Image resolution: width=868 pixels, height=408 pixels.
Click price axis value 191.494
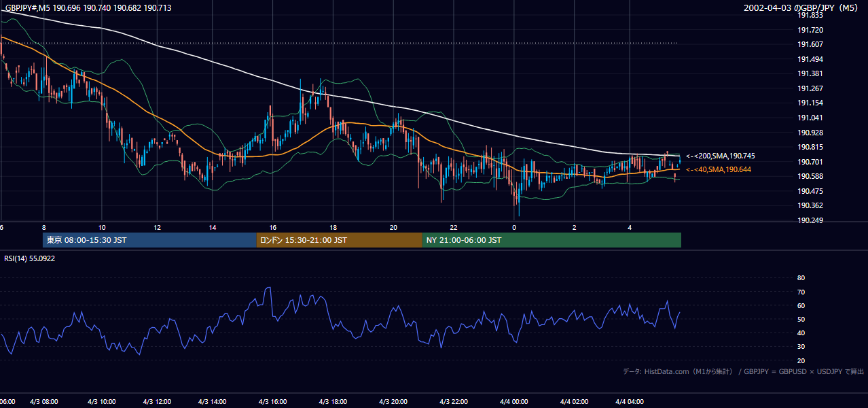coord(810,59)
